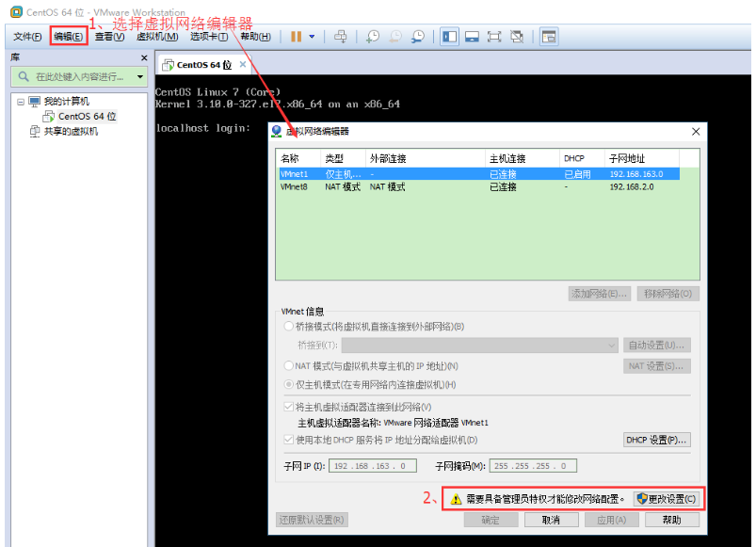Click the unity mode toolbar icon
This screenshot has height=547, width=756.
point(517,37)
